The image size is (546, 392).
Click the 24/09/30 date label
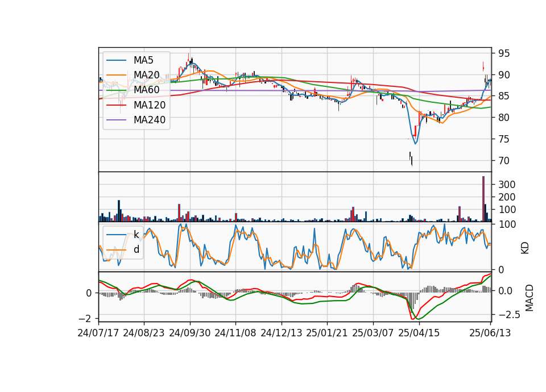point(190,333)
